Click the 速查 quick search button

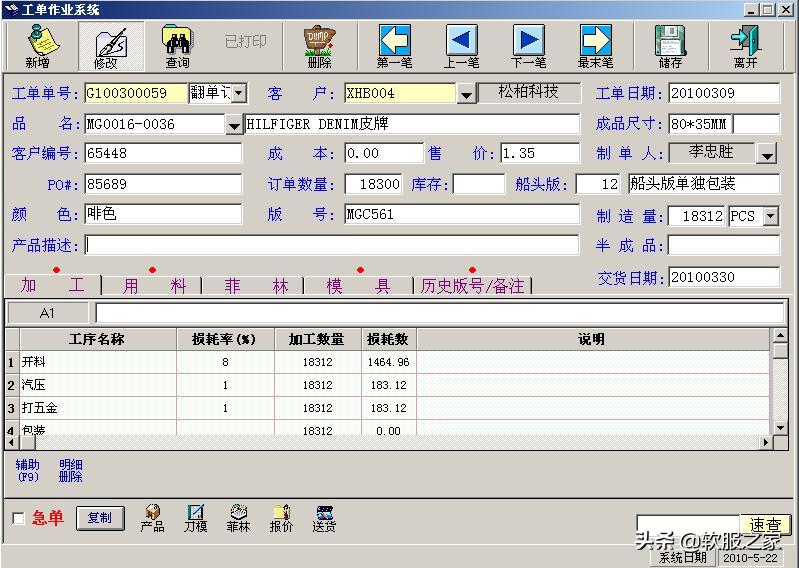pyautogui.click(x=765, y=525)
